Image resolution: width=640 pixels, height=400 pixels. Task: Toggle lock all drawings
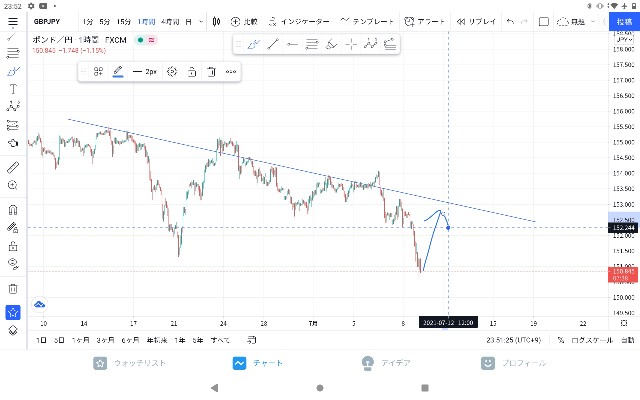point(13,246)
